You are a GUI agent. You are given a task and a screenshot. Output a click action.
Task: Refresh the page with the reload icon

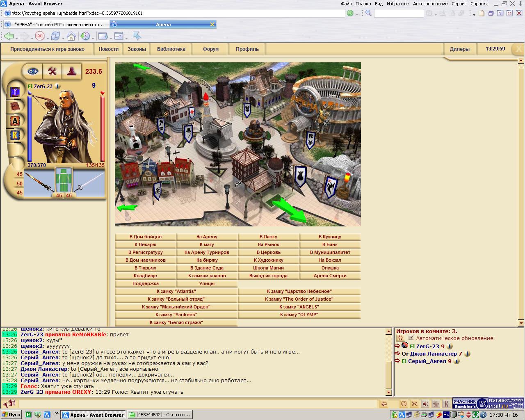pos(55,36)
